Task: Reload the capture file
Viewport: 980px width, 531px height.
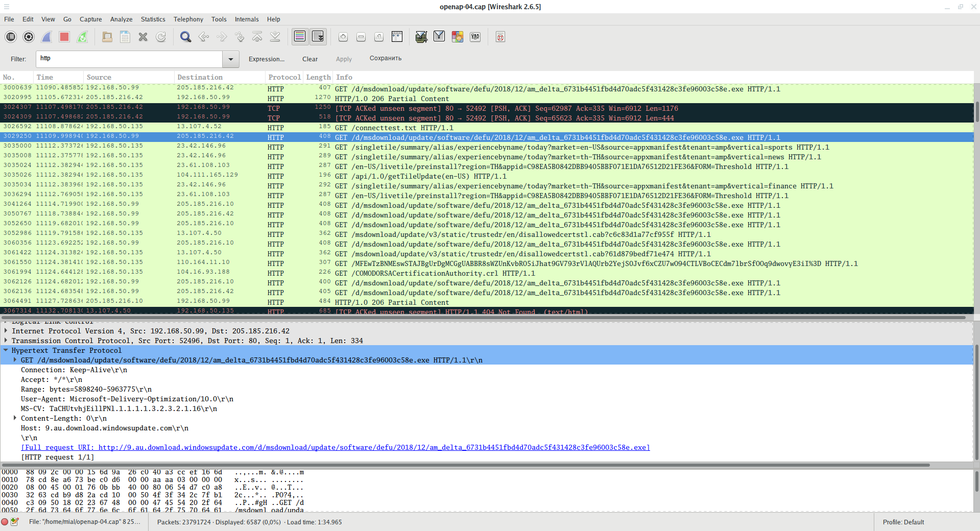Action: click(x=161, y=37)
